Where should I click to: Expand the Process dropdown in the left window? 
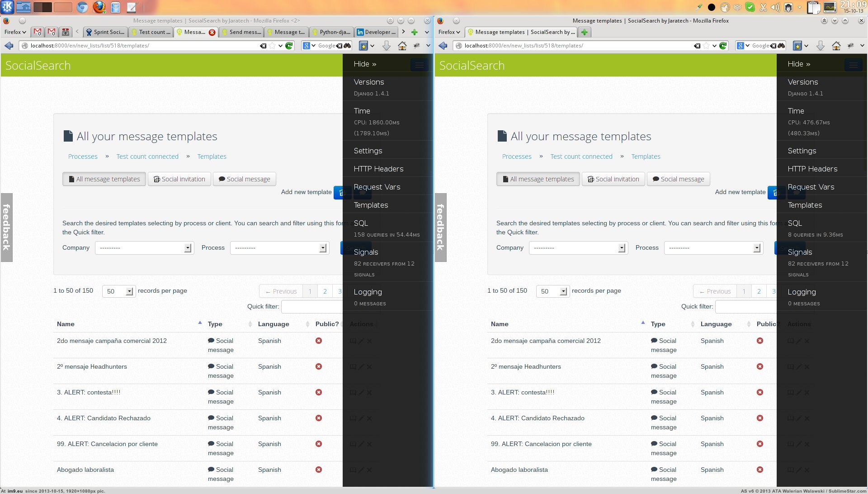279,248
